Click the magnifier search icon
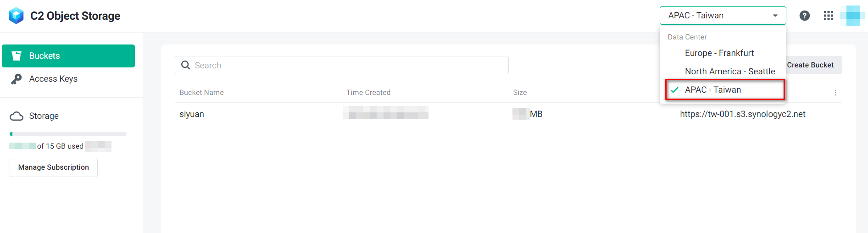 click(186, 65)
